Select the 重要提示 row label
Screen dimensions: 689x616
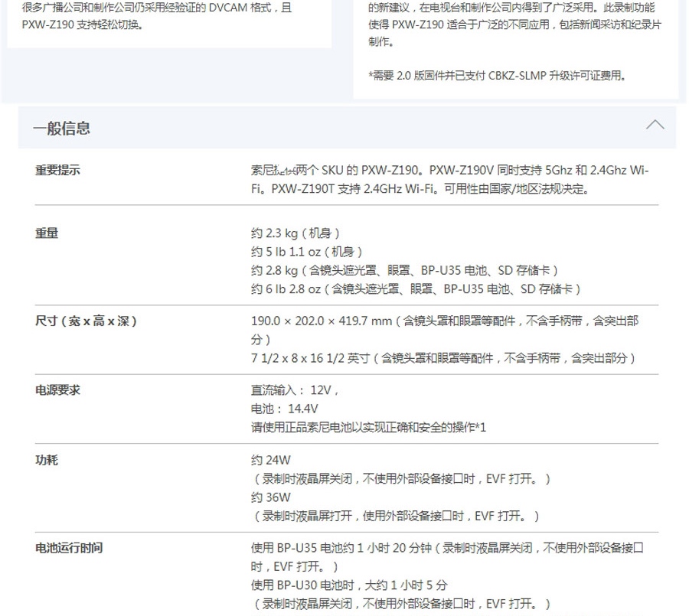click(57, 170)
